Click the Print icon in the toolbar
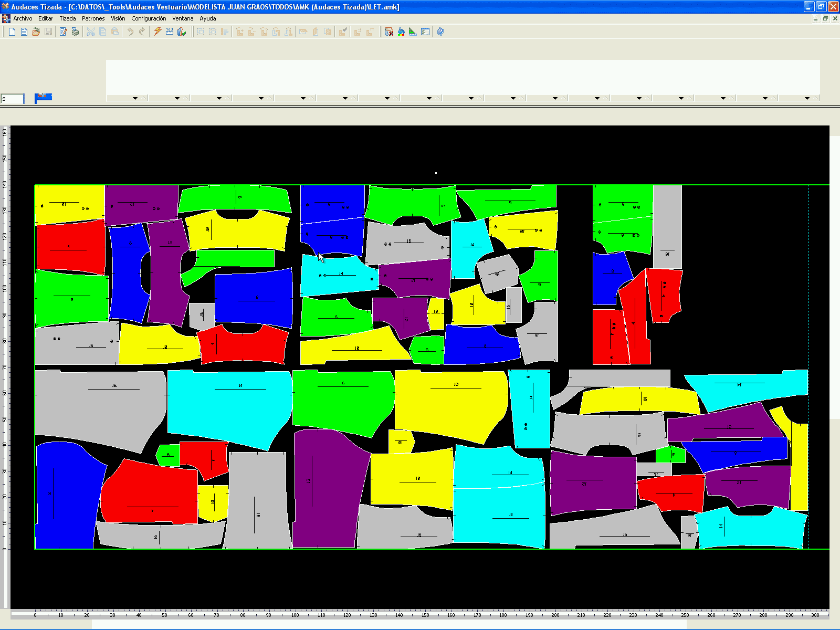The height and width of the screenshot is (630, 840). point(75,32)
